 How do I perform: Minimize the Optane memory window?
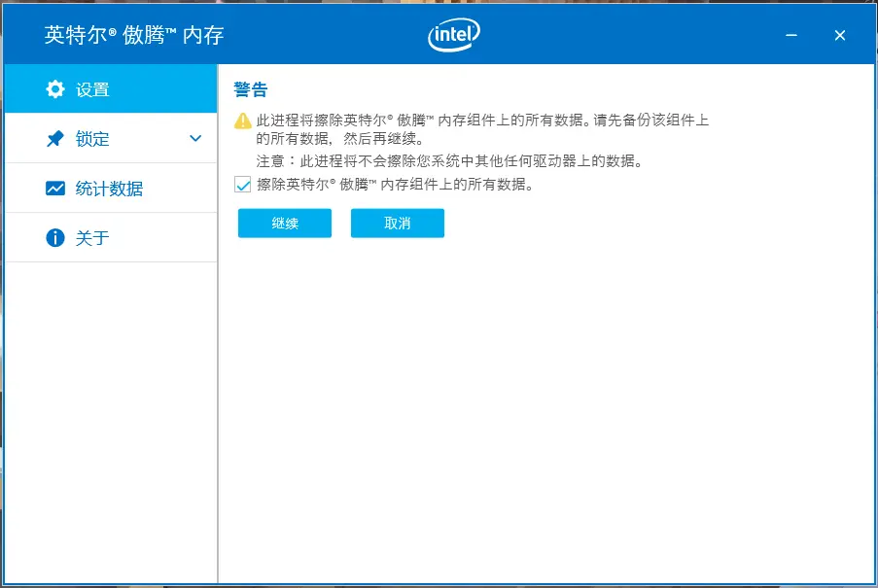click(793, 36)
